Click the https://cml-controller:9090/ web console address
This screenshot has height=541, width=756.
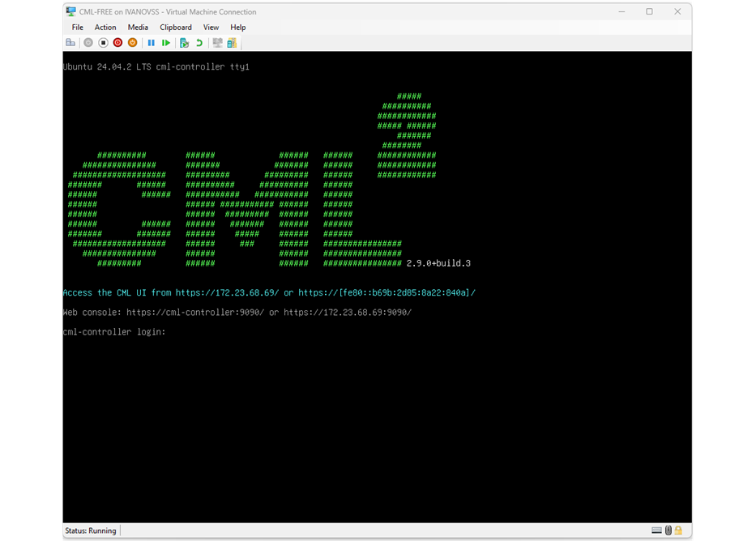tap(195, 313)
